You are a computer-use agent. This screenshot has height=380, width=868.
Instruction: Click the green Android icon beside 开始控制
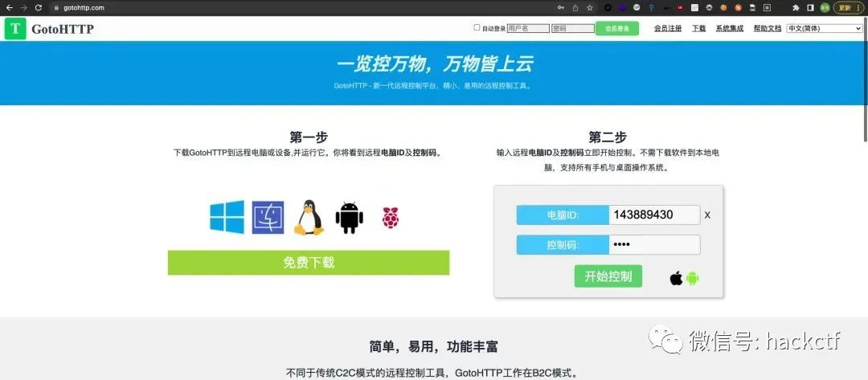(693, 278)
